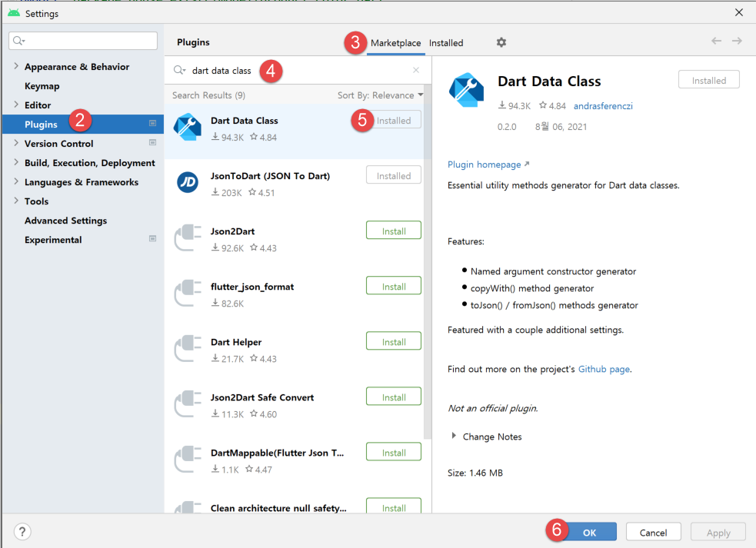Click version 0.2.0 text
The image size is (756, 548).
(507, 127)
